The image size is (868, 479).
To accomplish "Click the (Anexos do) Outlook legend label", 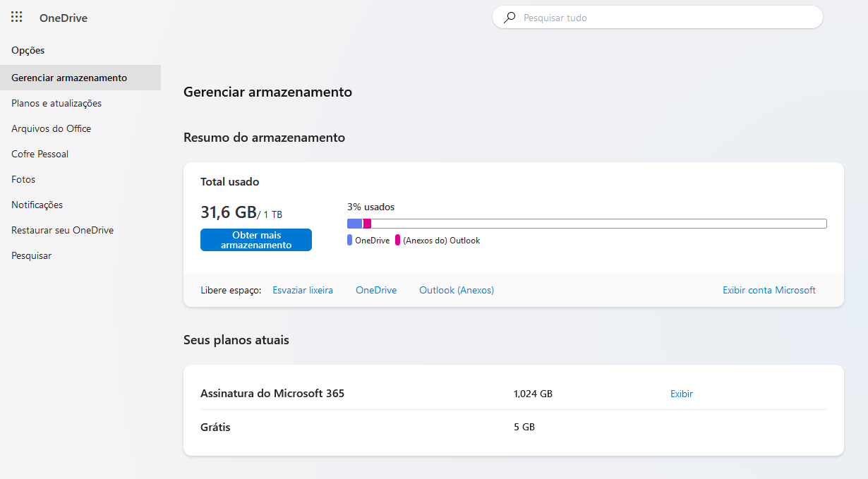I will pos(442,241).
